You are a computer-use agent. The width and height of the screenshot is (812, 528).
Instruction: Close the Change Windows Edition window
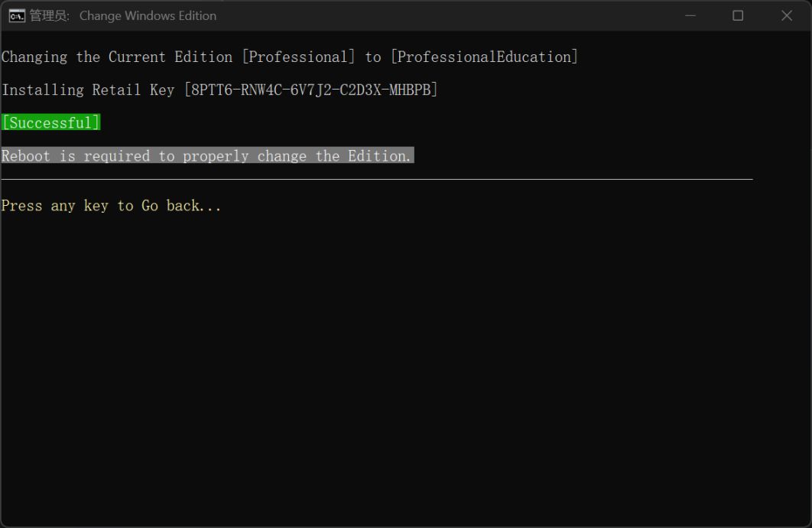pos(787,15)
